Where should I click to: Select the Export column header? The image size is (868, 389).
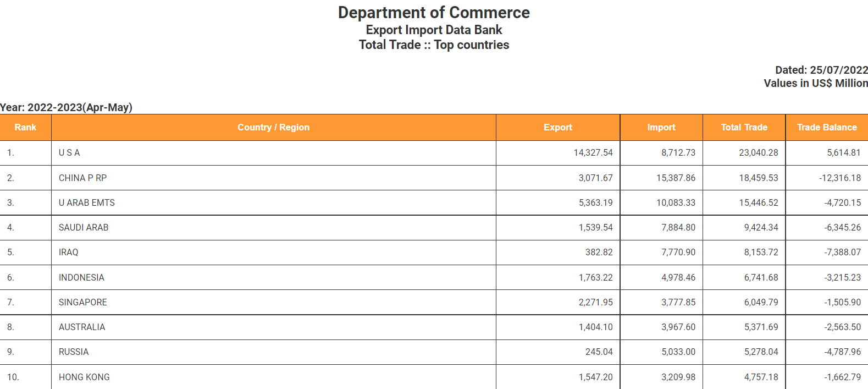(557, 127)
